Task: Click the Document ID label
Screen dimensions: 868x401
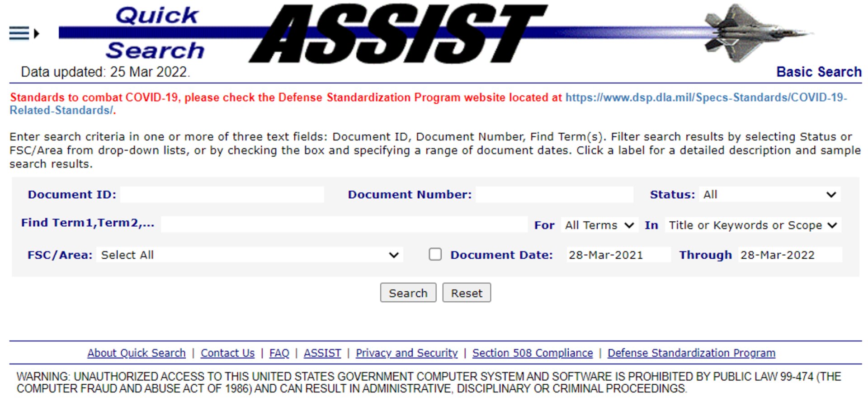Action: [72, 195]
